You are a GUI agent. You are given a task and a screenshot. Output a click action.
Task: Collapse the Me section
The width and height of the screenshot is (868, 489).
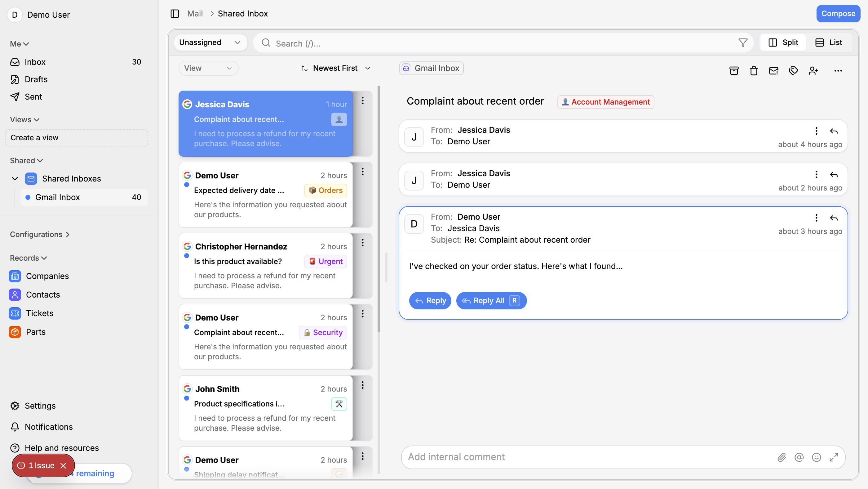19,44
